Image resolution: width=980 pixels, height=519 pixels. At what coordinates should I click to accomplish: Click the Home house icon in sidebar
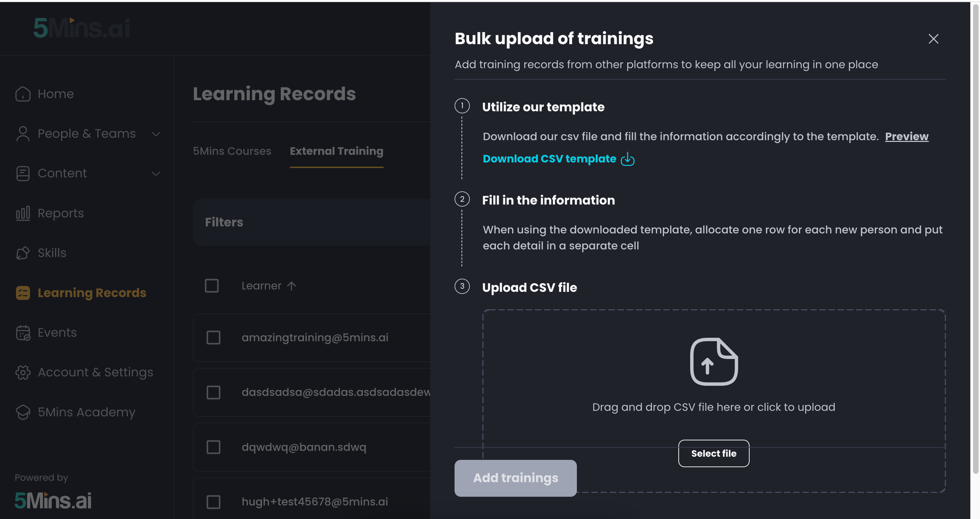[x=23, y=94]
